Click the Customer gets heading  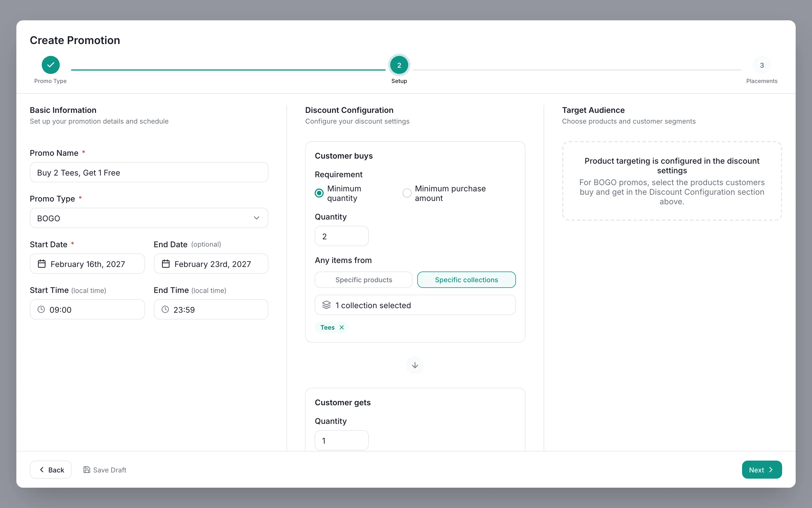[x=343, y=402]
